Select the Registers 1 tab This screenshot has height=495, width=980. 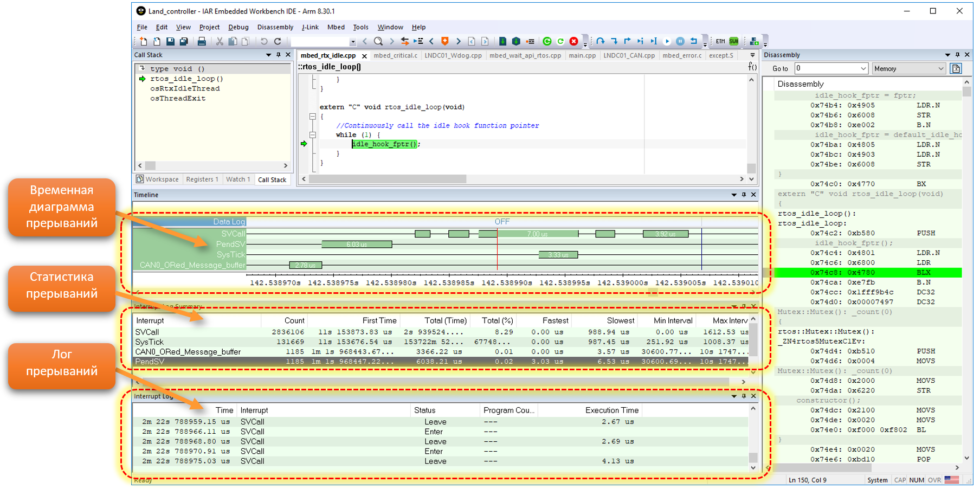coord(202,179)
